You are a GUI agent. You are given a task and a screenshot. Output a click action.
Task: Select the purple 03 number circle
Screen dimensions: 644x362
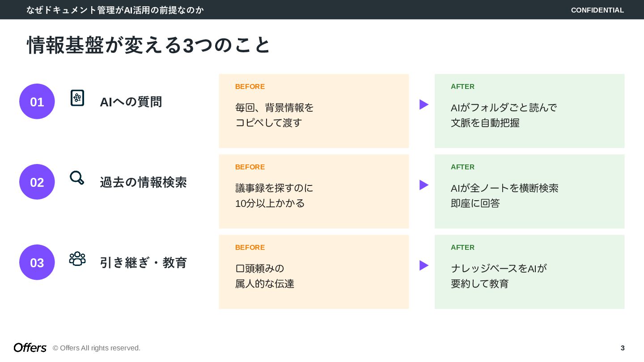pos(37,262)
